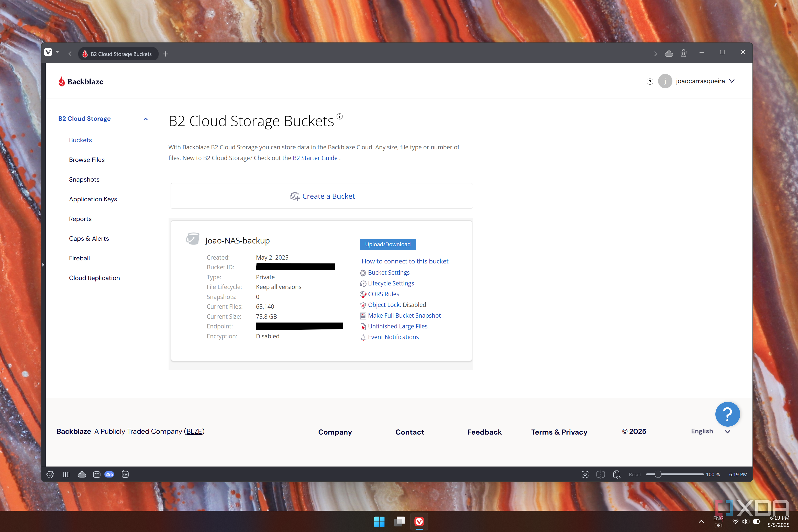Viewport: 798px width, 532px height.
Task: Open How to connect to this bucket
Action: (405, 261)
